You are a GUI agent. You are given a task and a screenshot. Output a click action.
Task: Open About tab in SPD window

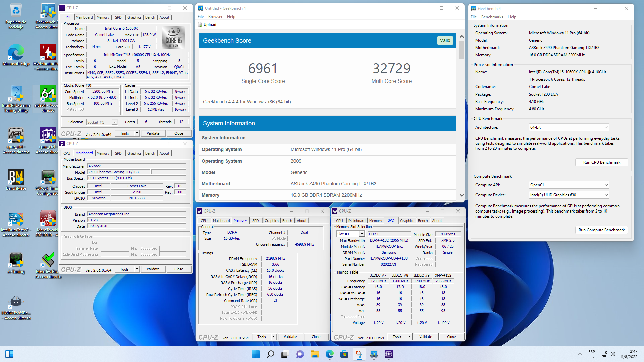[437, 221]
